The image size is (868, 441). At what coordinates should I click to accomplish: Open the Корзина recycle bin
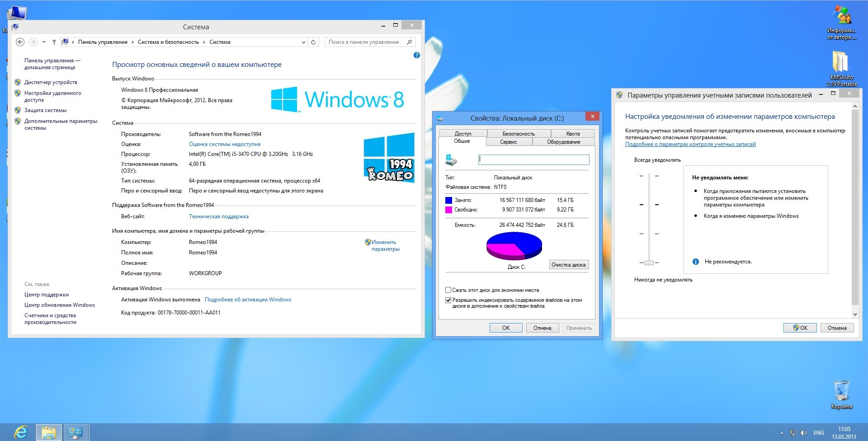coord(841,395)
